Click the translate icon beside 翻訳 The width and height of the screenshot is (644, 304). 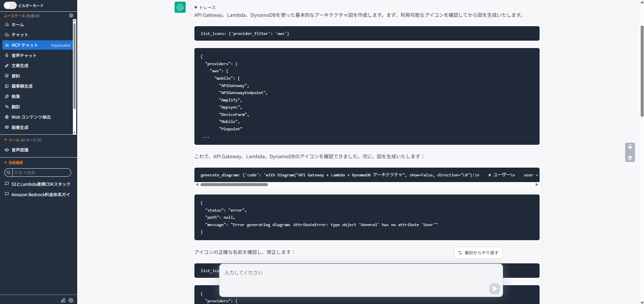coord(7,106)
